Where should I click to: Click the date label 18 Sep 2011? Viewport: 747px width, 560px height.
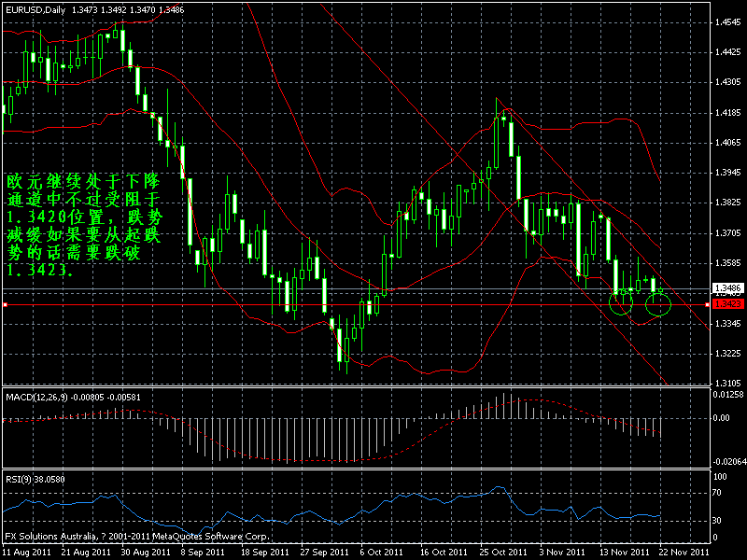coord(264,553)
